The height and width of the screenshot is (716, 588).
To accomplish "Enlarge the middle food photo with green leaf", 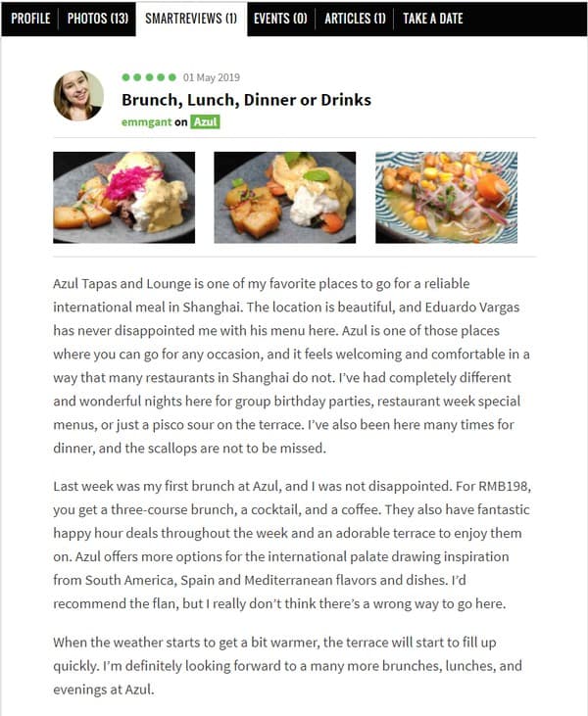I will (284, 197).
